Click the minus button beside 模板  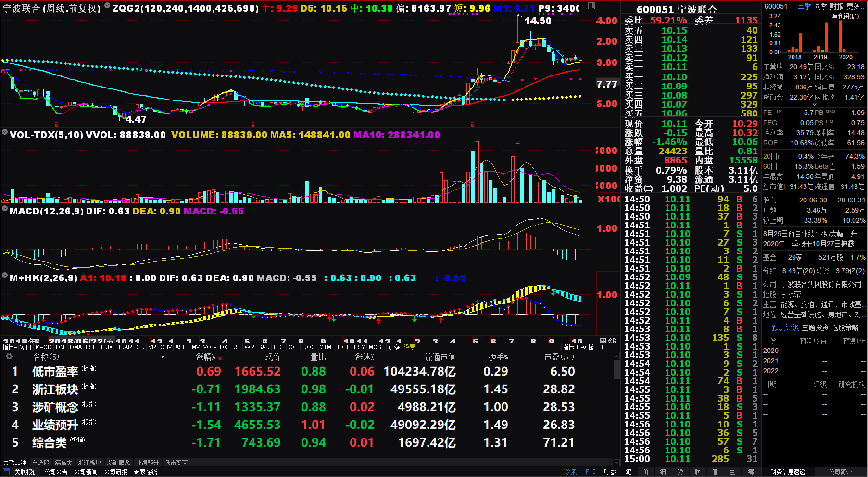[614, 347]
